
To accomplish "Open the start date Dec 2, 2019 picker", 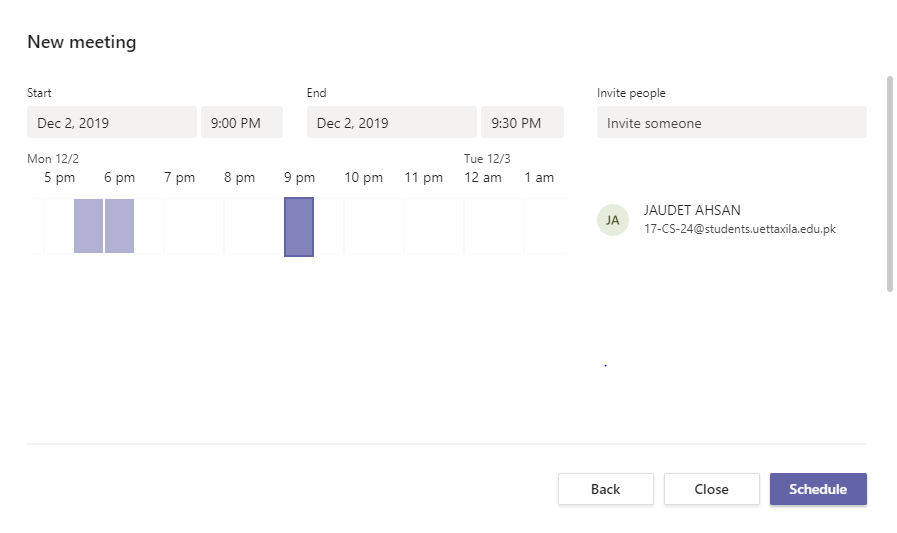I will pos(112,122).
